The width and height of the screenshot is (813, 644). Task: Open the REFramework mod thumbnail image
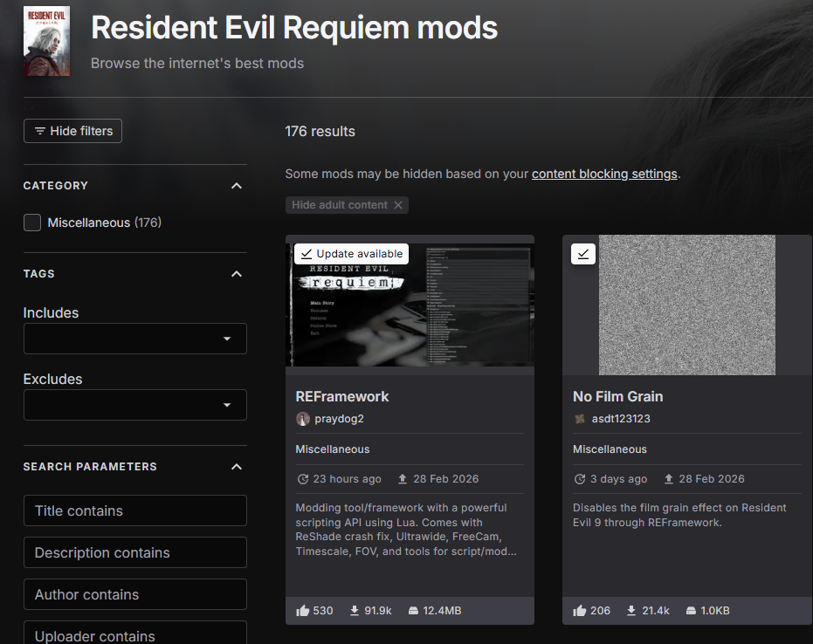pyautogui.click(x=410, y=305)
